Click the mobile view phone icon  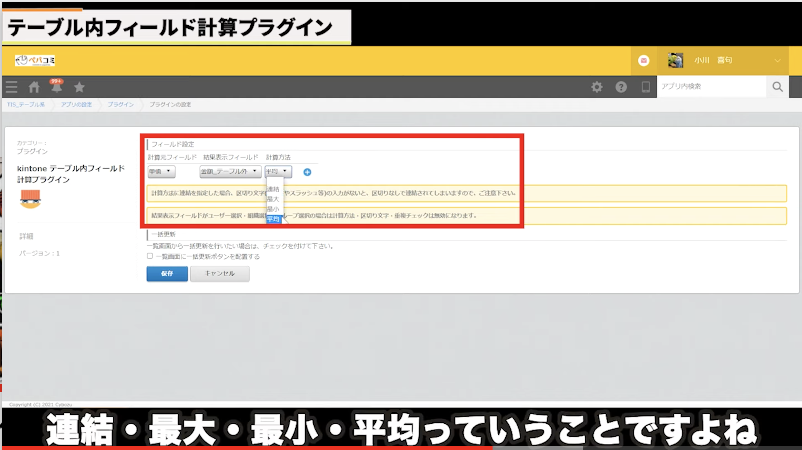(x=645, y=88)
